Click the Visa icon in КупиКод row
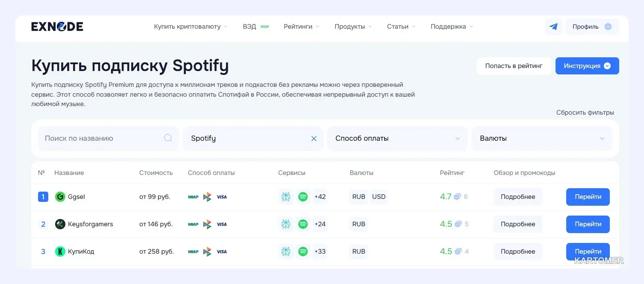 pos(222,251)
